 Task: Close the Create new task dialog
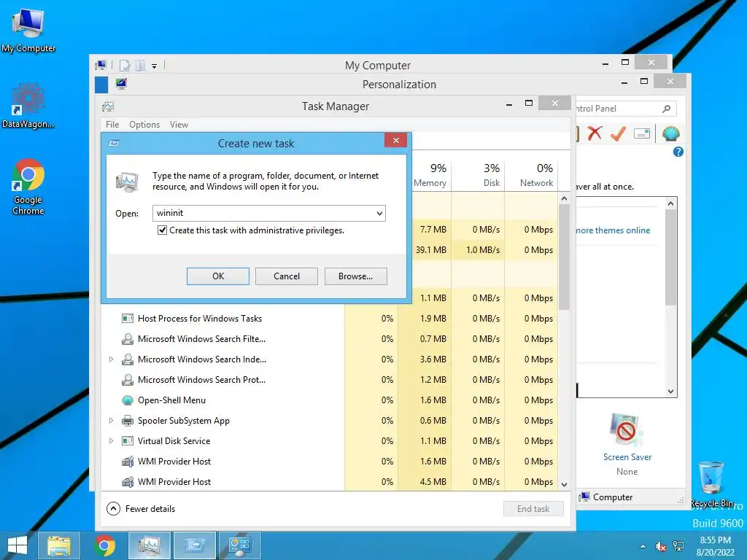pyautogui.click(x=395, y=141)
